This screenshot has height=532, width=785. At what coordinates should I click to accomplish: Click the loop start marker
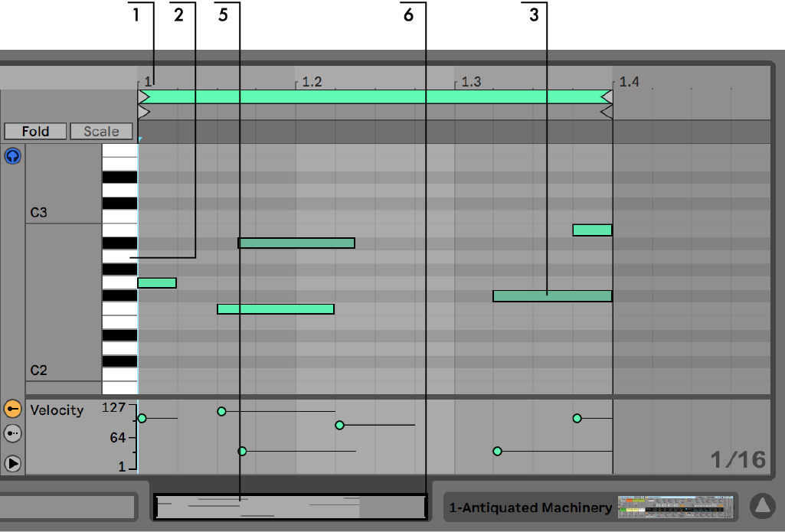point(144,96)
